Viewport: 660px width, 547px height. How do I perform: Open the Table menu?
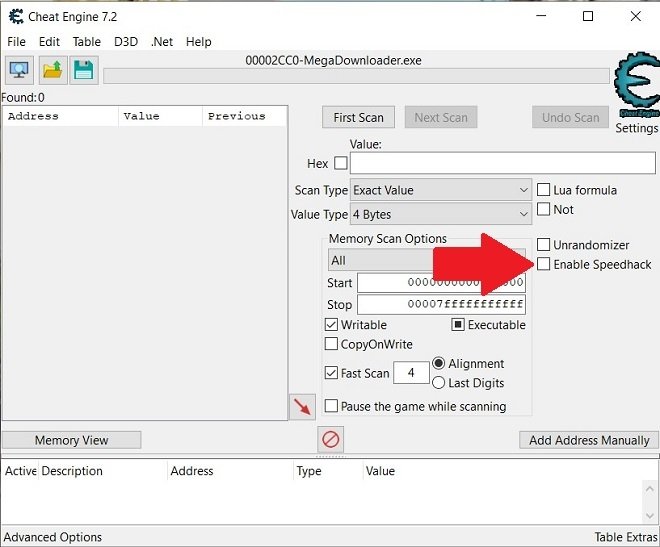pyautogui.click(x=87, y=42)
